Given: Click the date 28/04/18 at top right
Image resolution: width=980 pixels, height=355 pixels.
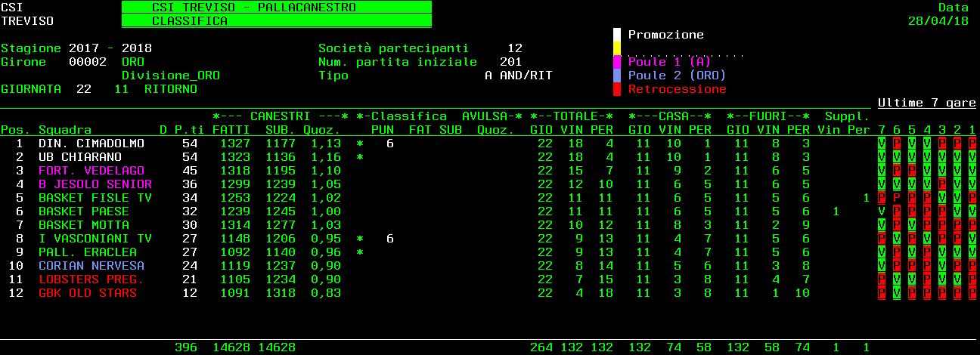Looking at the screenshot, I should tap(938, 21).
